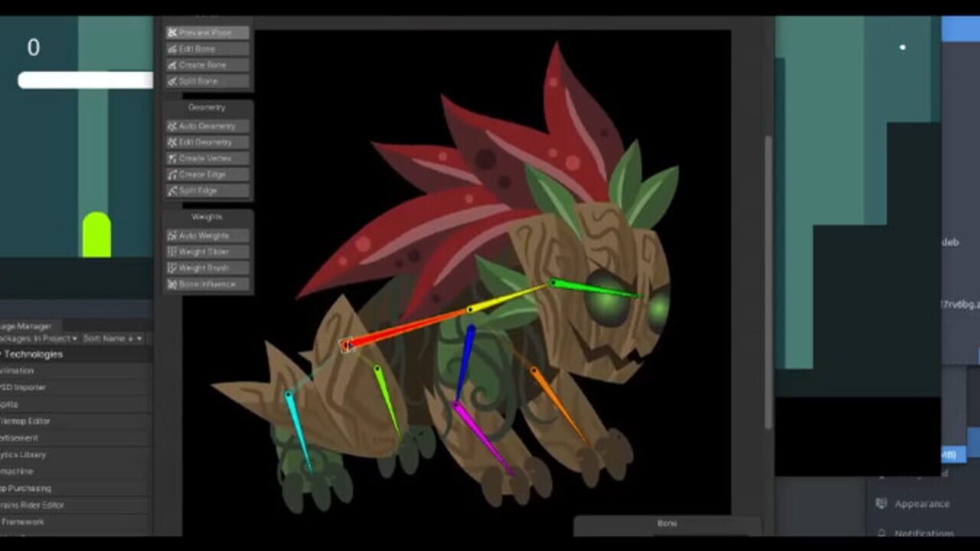Select the orange front-leg bone
This screenshot has height=551, width=980.
(558, 406)
